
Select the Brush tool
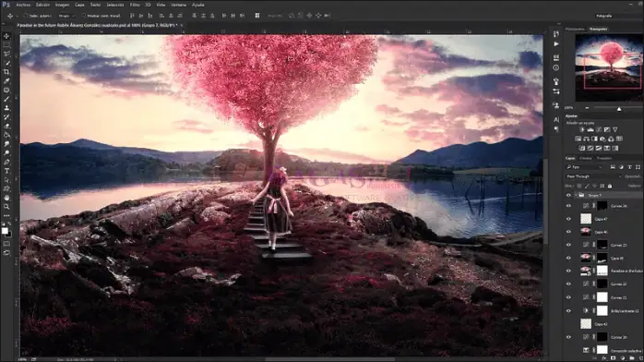point(6,99)
